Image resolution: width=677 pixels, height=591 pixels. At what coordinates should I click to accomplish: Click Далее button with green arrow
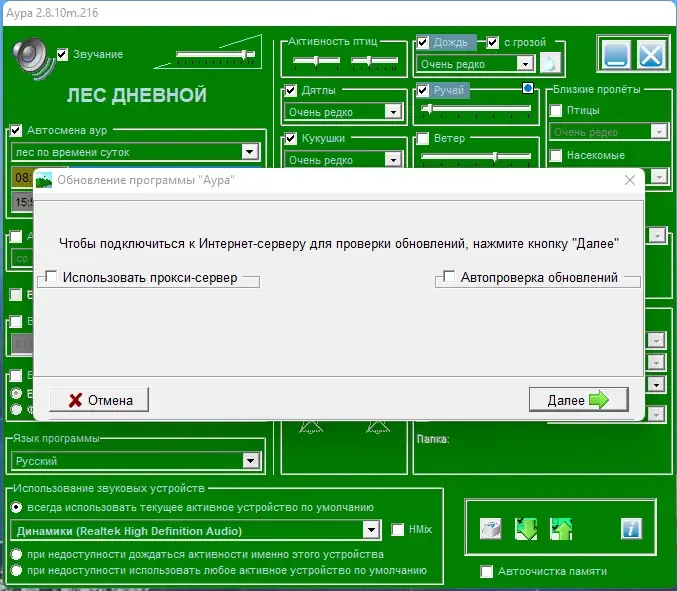(579, 400)
